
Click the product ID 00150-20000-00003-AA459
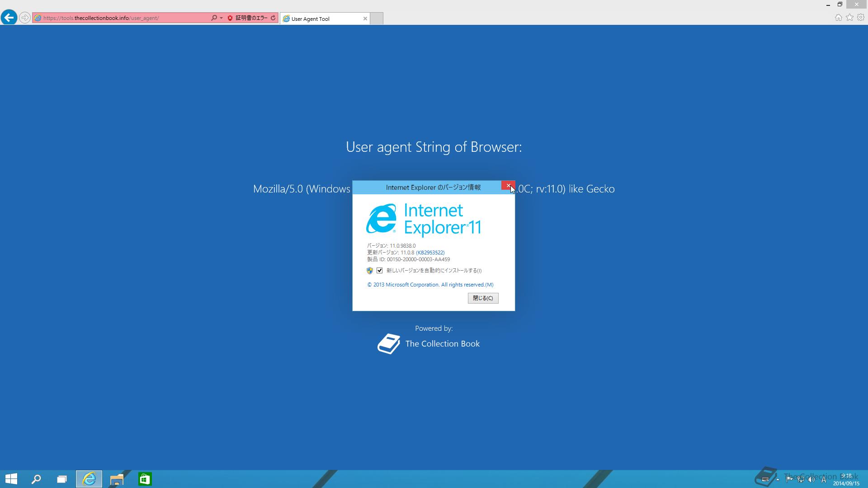418,259
